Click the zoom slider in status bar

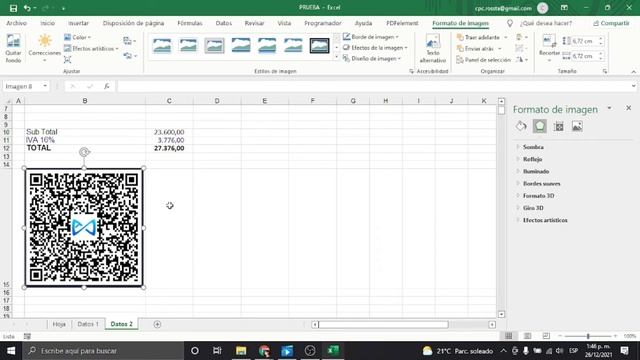pyautogui.click(x=588, y=336)
